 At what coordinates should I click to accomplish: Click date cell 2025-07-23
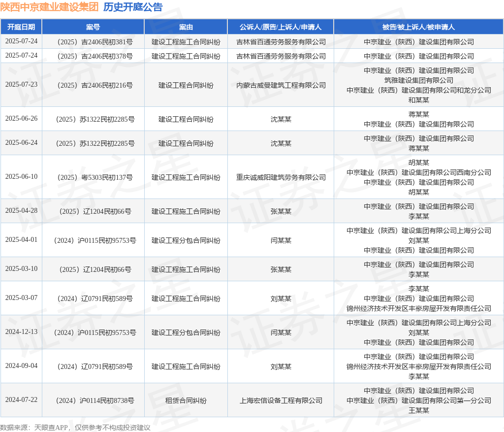click(x=21, y=85)
